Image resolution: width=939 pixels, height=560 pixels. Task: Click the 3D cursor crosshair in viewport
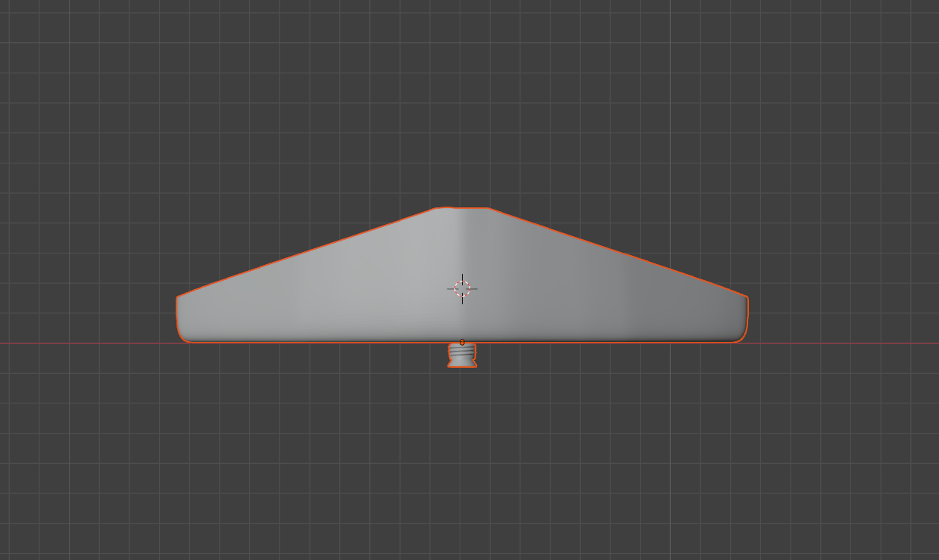(x=462, y=288)
